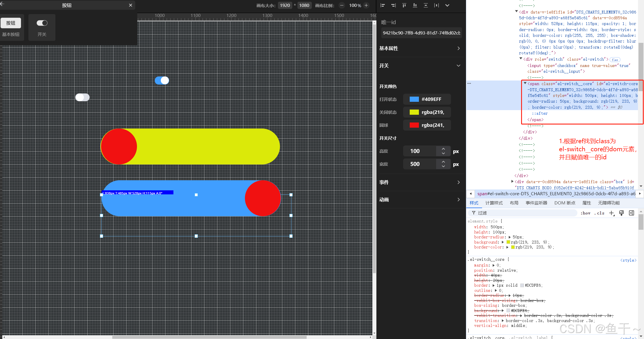
Task: Click the align top icon in toolbar
Action: click(x=404, y=5)
